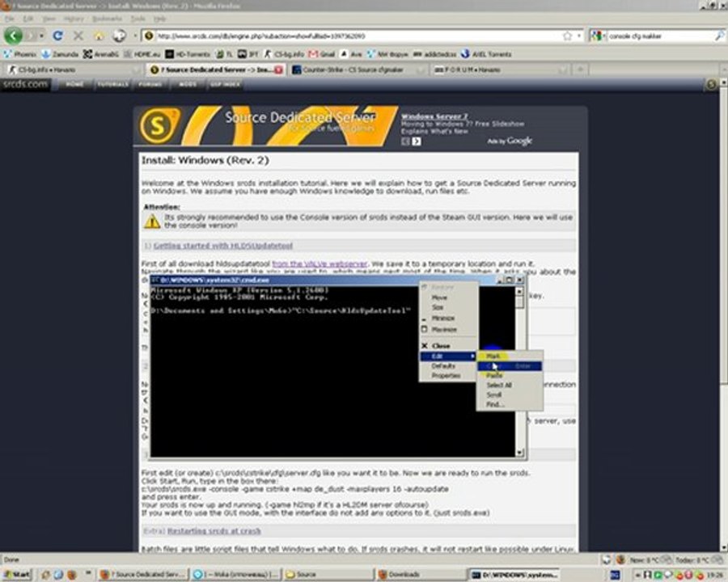This screenshot has width=728, height=582.
Task: Select Paste in Edit submenu
Action: coord(510,375)
